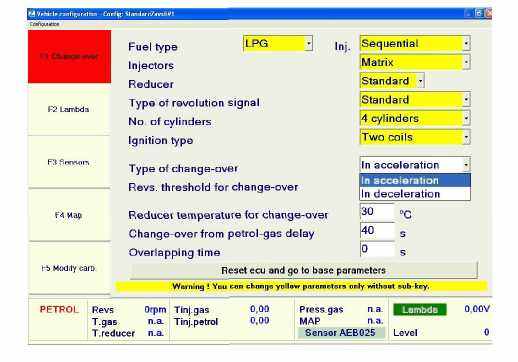Click the Revs 0rpm value
The image size is (518, 362).
pos(155,310)
